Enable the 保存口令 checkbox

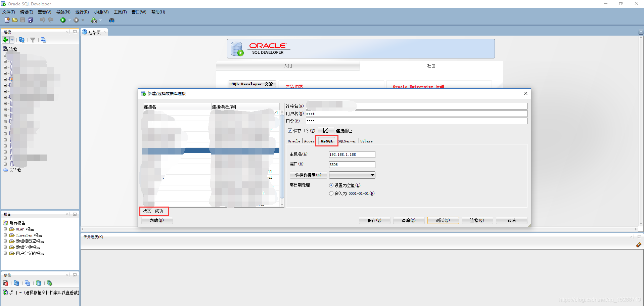click(290, 131)
